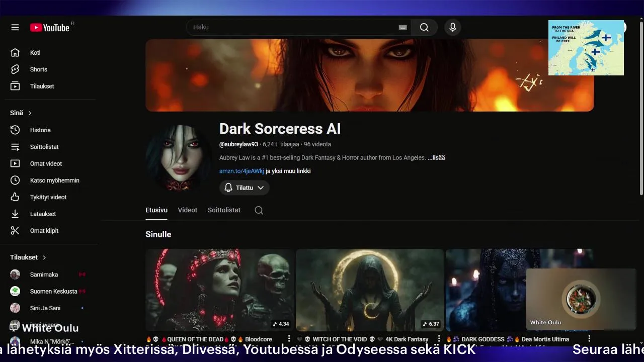
Task: Click WITCH OF THE VOID video title
Action: tap(363, 339)
